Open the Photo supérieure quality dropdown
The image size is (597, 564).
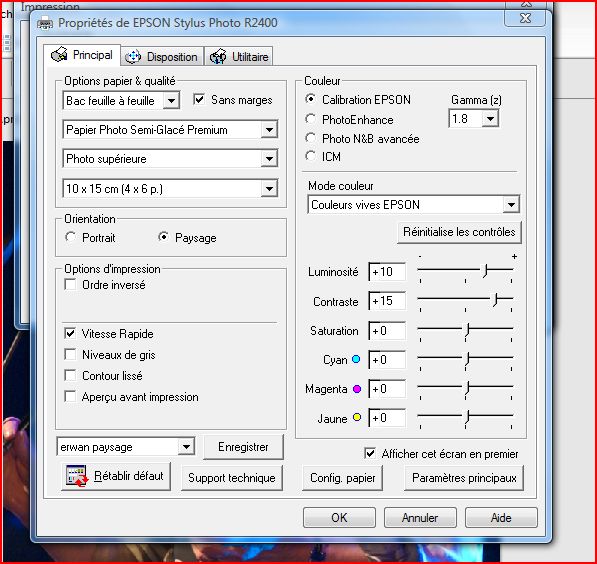(x=170, y=159)
